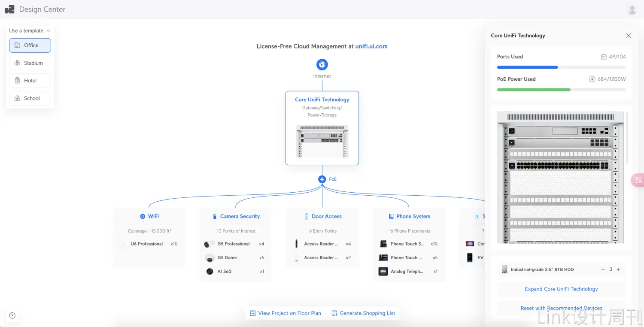Open the unifi.ui.com link
This screenshot has width=644, height=327.
click(371, 46)
